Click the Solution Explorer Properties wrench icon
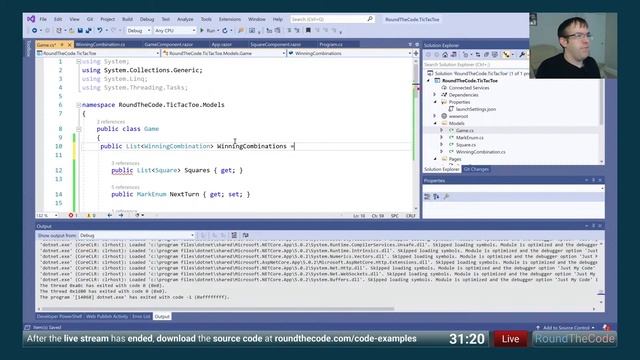 point(522,55)
